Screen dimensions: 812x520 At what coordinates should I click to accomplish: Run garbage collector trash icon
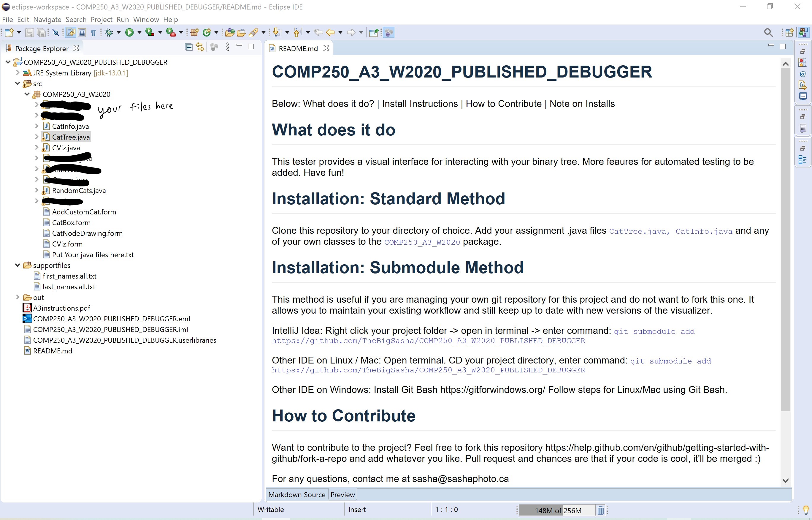pyautogui.click(x=600, y=510)
